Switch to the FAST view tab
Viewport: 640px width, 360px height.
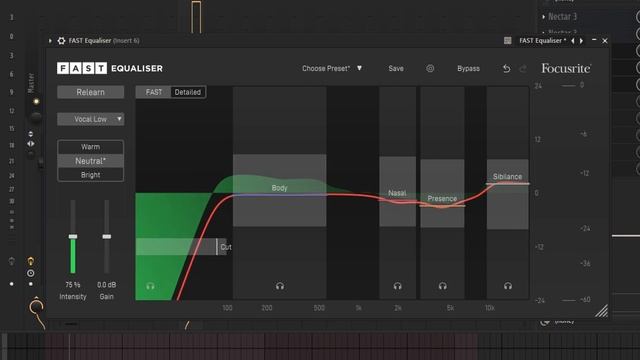pyautogui.click(x=153, y=92)
